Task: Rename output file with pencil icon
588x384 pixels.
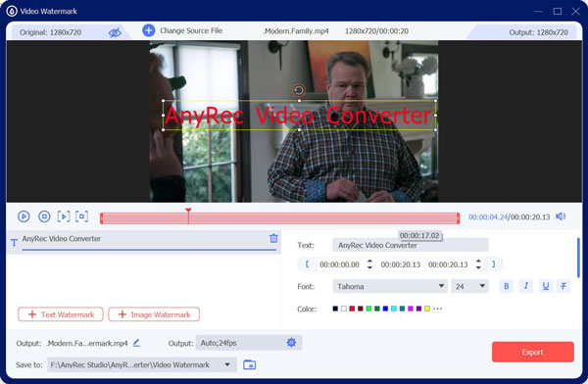Action: point(136,343)
